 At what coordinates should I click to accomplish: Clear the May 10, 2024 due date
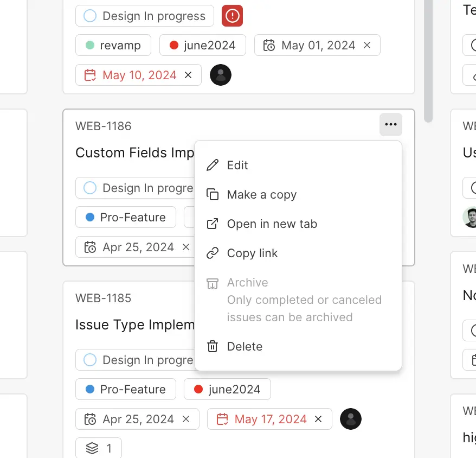[x=188, y=75]
